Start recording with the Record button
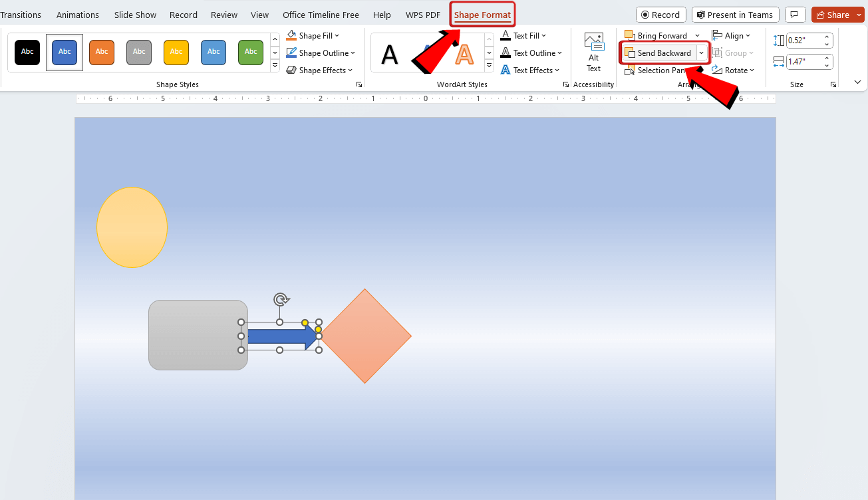868x500 pixels. [660, 14]
